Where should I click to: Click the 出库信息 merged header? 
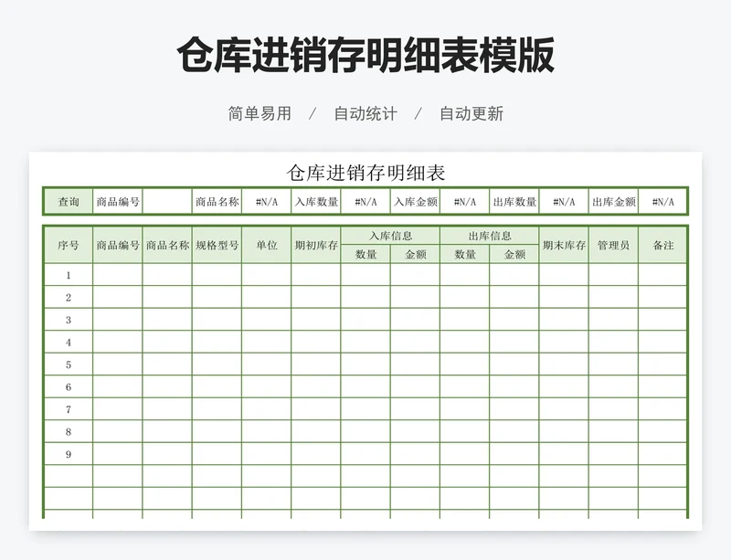click(490, 236)
